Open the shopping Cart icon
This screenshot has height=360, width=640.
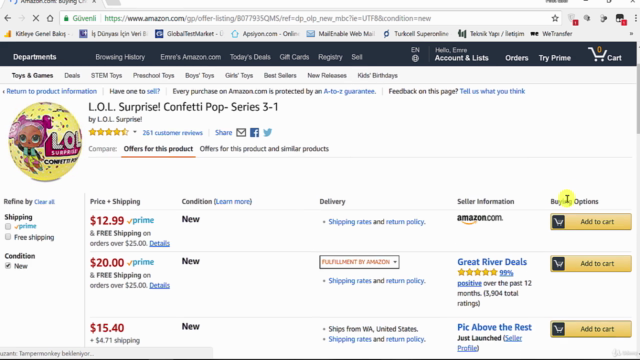point(605,55)
